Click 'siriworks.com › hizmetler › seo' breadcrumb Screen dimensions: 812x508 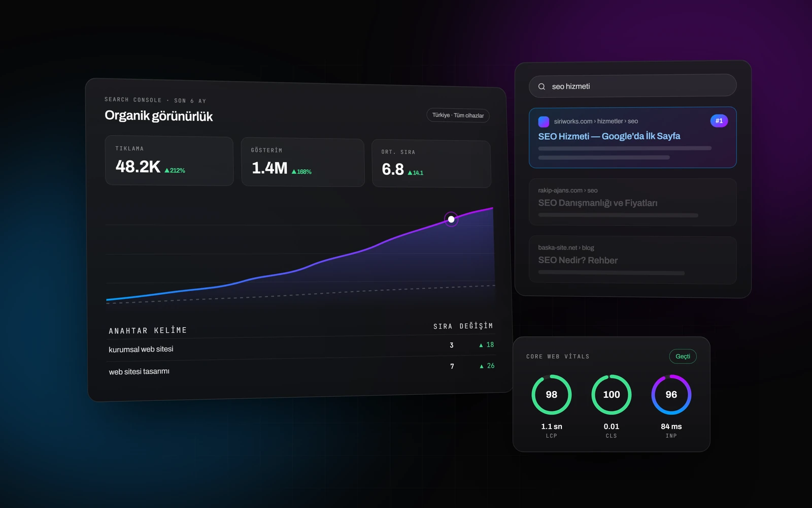(x=596, y=121)
